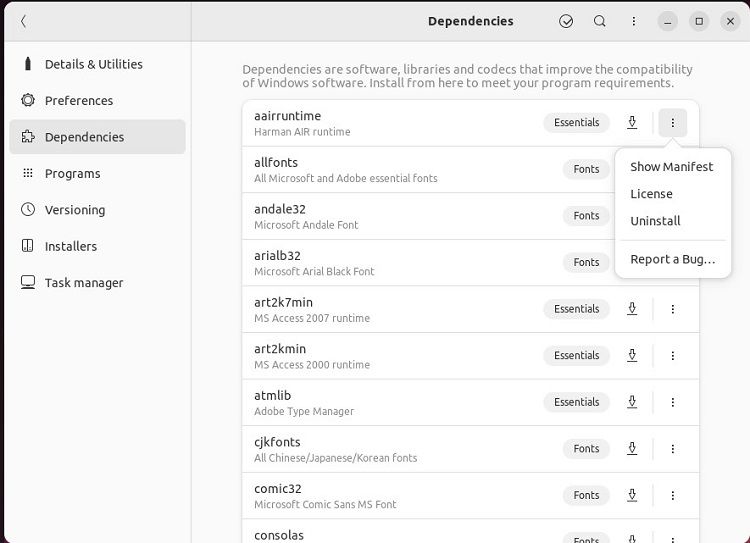750x543 pixels.
Task: Open the more options menu for cjkfonts
Action: pyautogui.click(x=673, y=449)
